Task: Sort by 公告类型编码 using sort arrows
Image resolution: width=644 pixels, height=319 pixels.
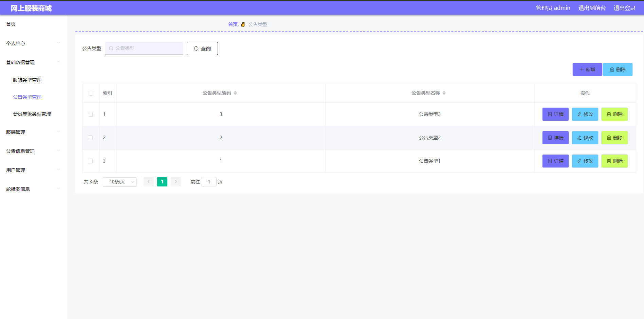Action: point(235,93)
